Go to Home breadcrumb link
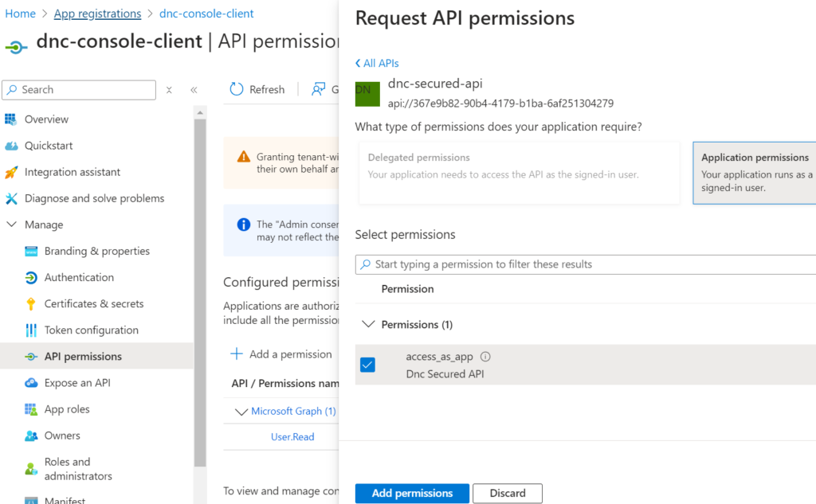 point(20,14)
